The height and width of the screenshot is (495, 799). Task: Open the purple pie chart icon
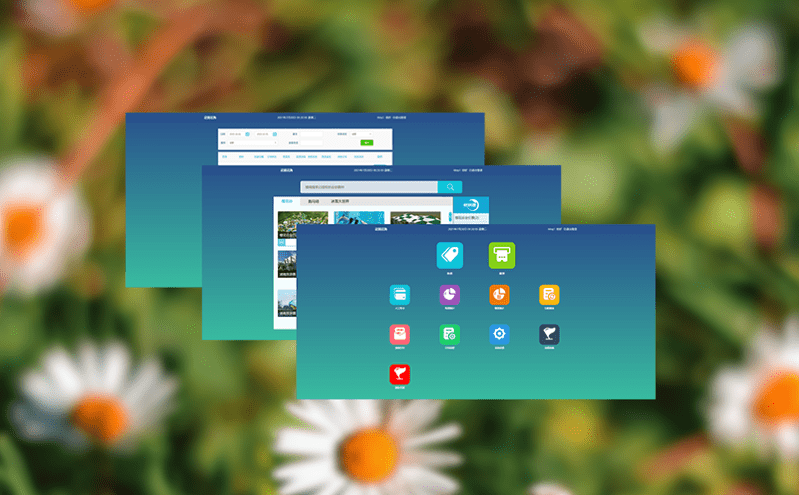point(449,294)
